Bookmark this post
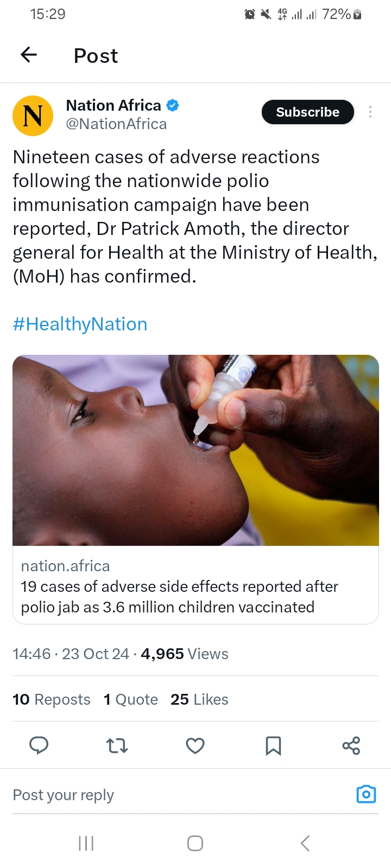The height and width of the screenshot is (868, 391). (273, 745)
